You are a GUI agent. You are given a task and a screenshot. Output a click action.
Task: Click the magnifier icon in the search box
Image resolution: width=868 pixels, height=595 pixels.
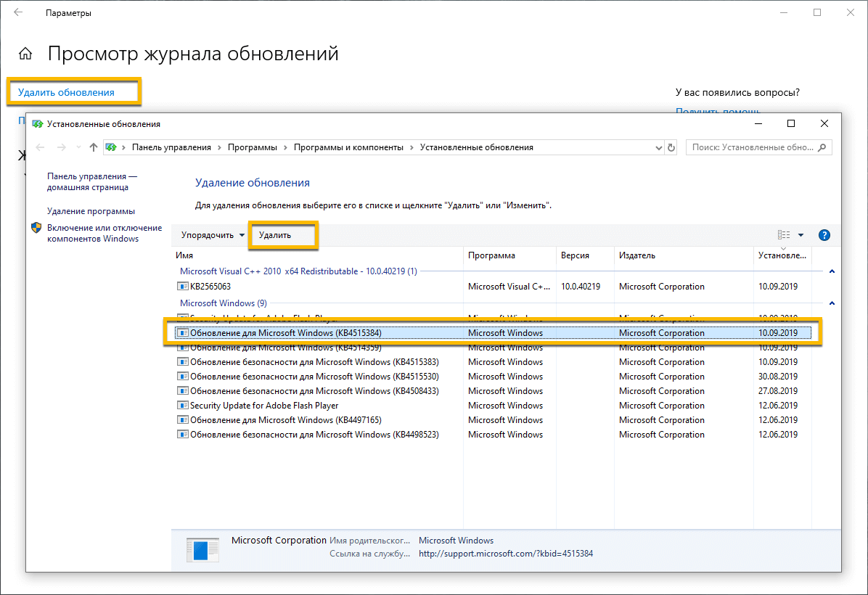pos(821,147)
